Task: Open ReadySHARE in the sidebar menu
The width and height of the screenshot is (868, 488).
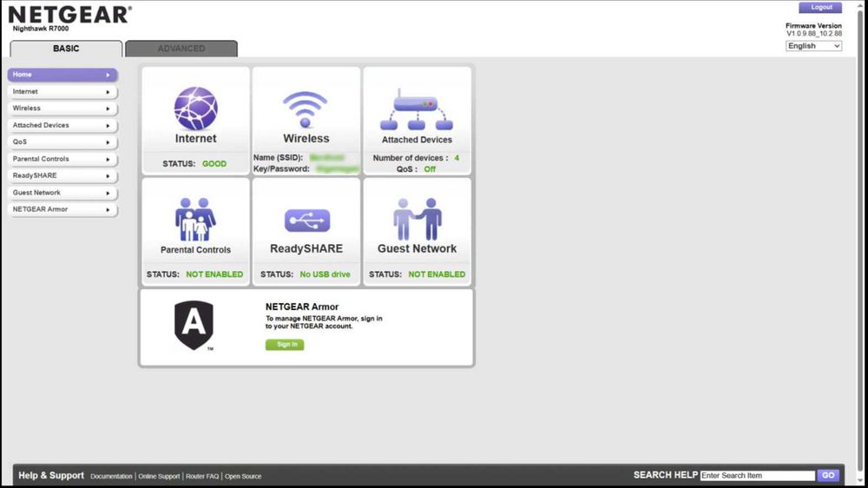Action: point(62,175)
